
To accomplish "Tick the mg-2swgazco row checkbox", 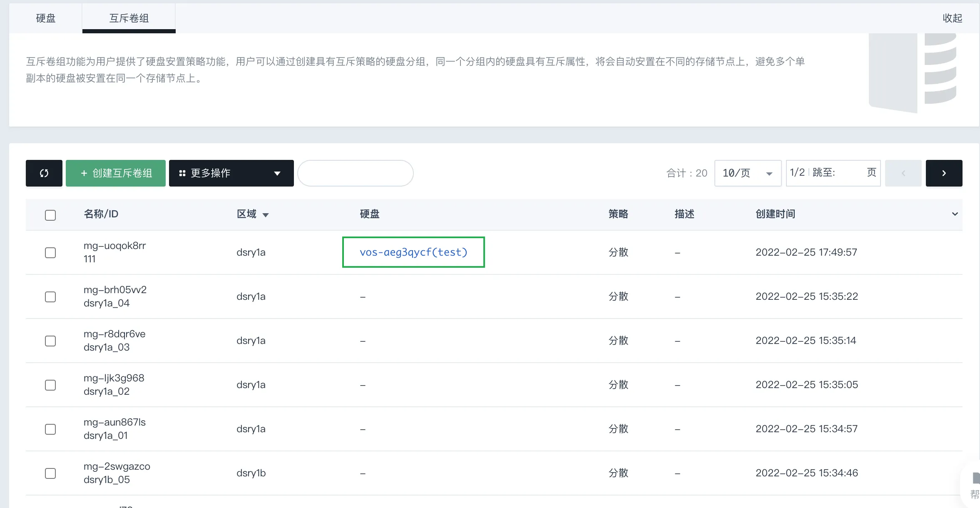I will [x=50, y=473].
